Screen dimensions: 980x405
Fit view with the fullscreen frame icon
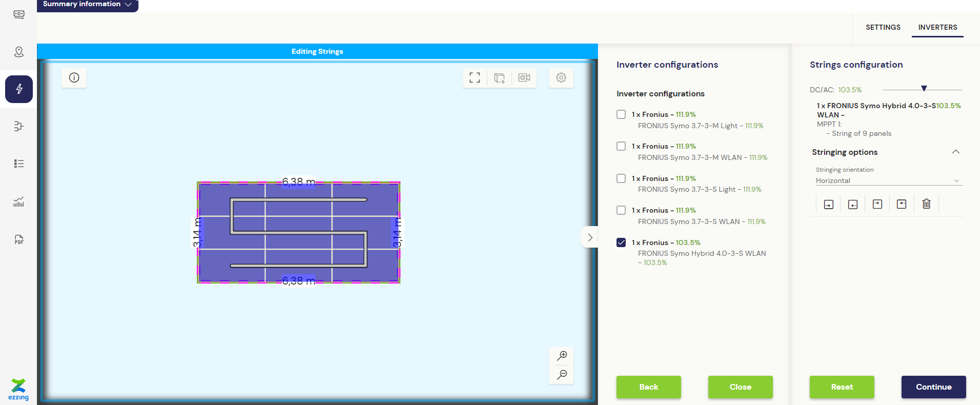pyautogui.click(x=475, y=78)
